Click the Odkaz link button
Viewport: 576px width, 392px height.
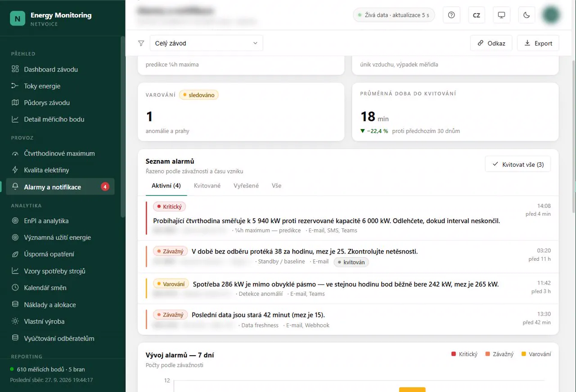coord(491,43)
